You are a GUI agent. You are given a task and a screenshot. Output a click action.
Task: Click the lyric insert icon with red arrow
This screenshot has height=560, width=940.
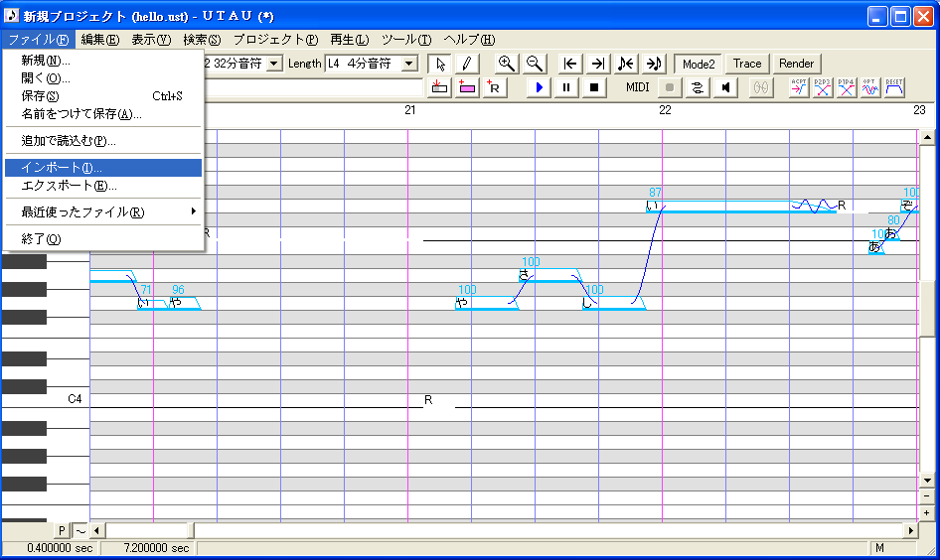click(x=439, y=87)
